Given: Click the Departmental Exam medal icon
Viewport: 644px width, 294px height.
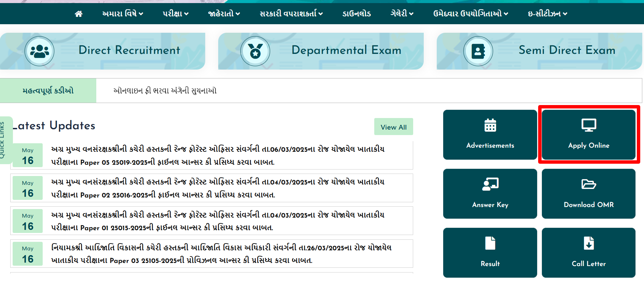Looking at the screenshot, I should pyautogui.click(x=255, y=51).
